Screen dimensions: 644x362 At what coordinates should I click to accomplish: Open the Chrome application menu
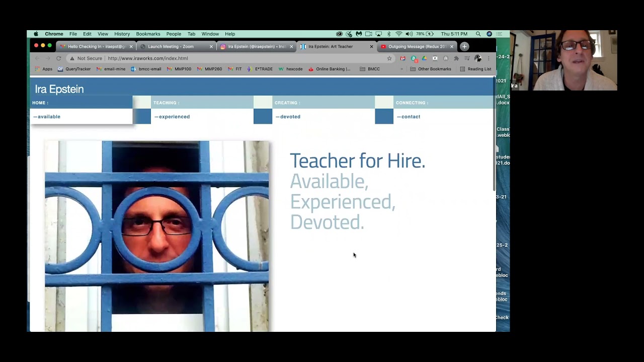[54, 34]
